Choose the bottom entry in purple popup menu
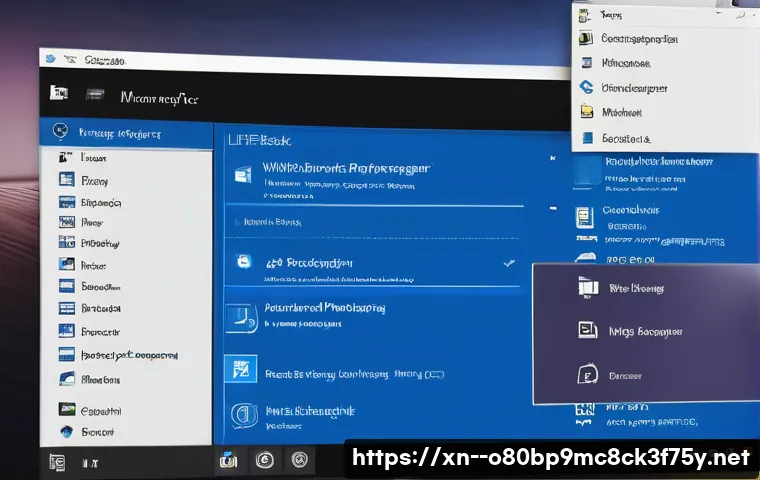760x480 pixels. click(625, 376)
